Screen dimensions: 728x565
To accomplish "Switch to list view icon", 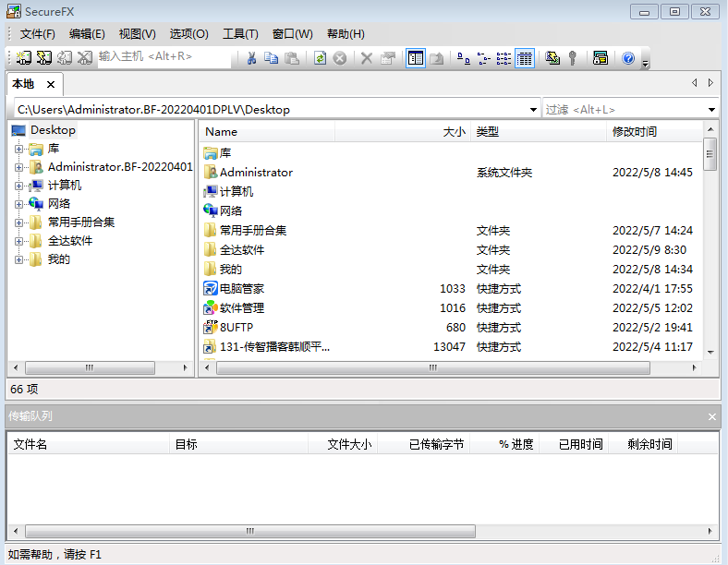I will (x=504, y=58).
